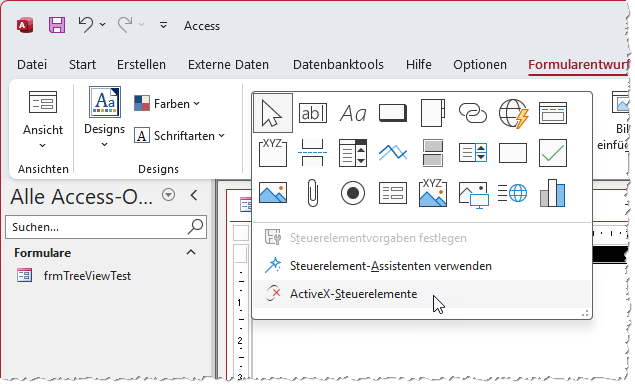Insert a page break control
Image resolution: width=635 pixels, height=386 pixels.
tap(313, 153)
